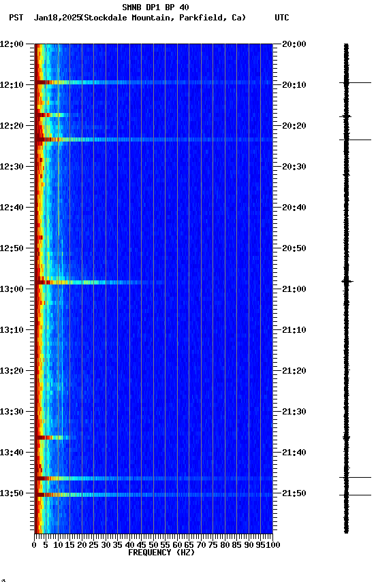
Task: Click the 13:00 PST time label
Action: point(12,289)
